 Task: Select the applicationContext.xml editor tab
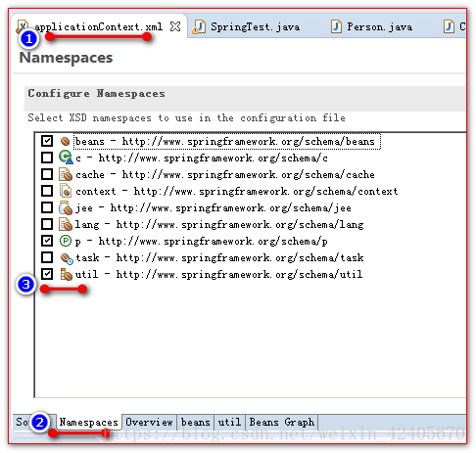[98, 26]
